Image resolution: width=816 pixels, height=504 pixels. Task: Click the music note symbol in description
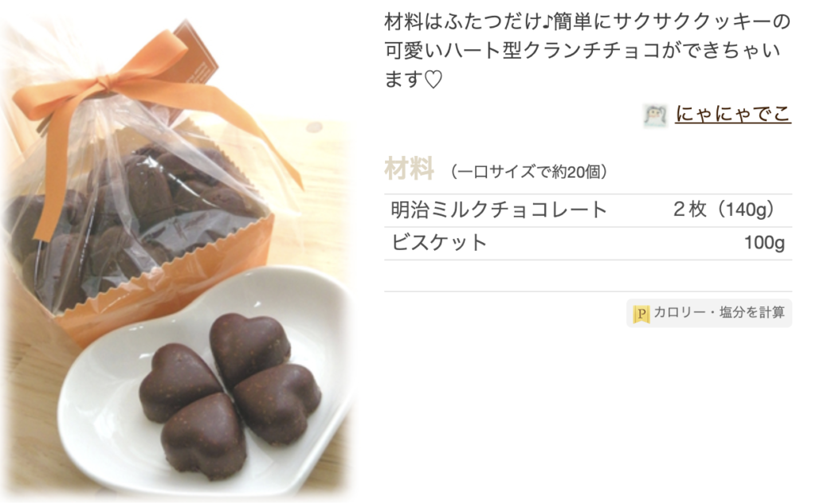tap(546, 22)
